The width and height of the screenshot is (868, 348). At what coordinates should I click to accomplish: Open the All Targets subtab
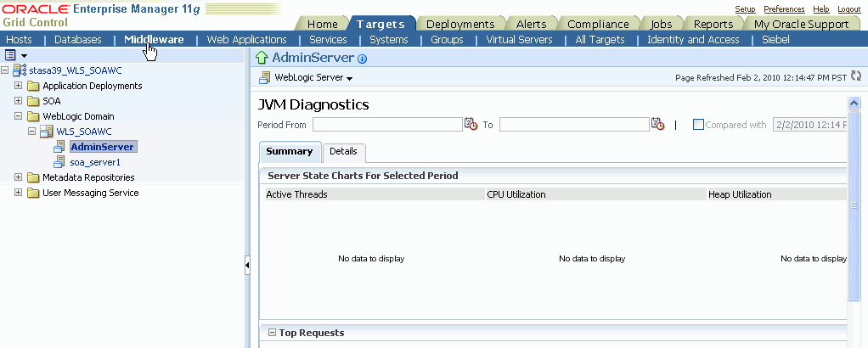click(x=600, y=39)
